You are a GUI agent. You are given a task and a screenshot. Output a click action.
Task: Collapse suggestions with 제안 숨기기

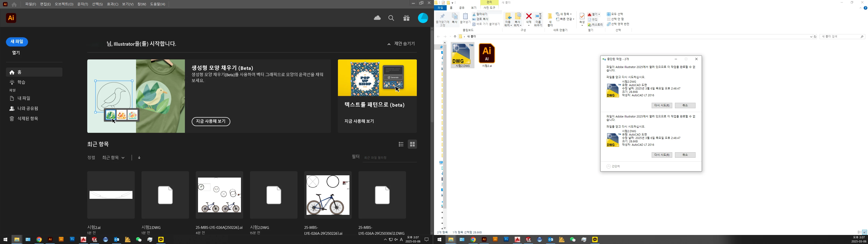401,44
